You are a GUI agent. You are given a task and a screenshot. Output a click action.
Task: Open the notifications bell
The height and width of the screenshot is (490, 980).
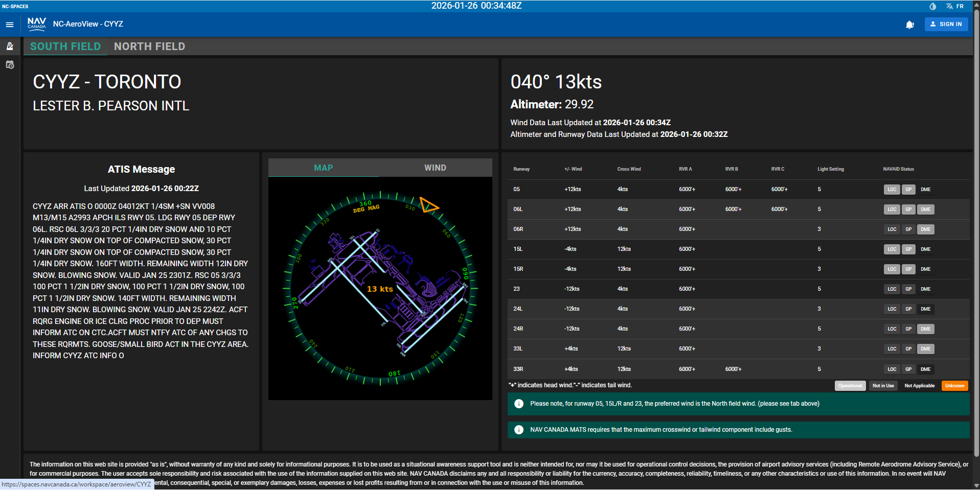(910, 24)
